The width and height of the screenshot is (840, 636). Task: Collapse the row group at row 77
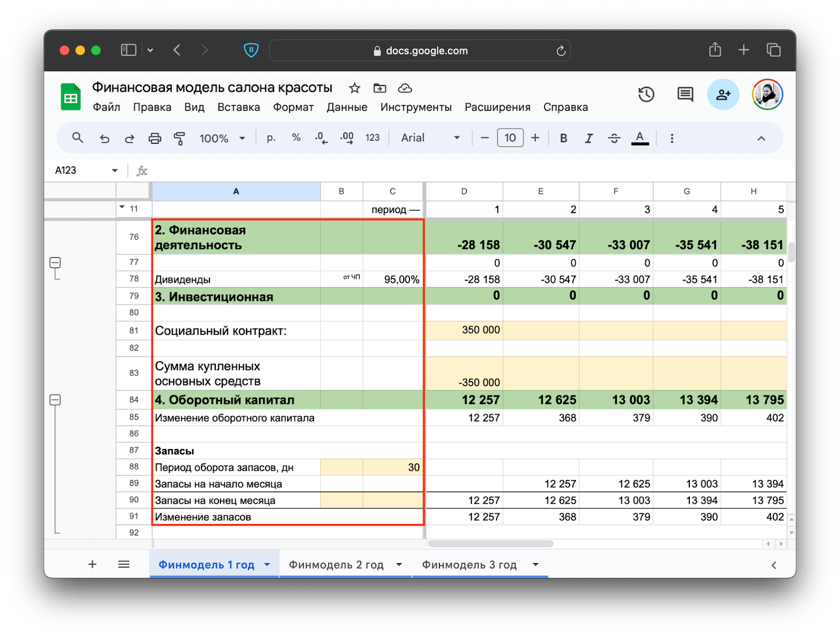pos(55,262)
